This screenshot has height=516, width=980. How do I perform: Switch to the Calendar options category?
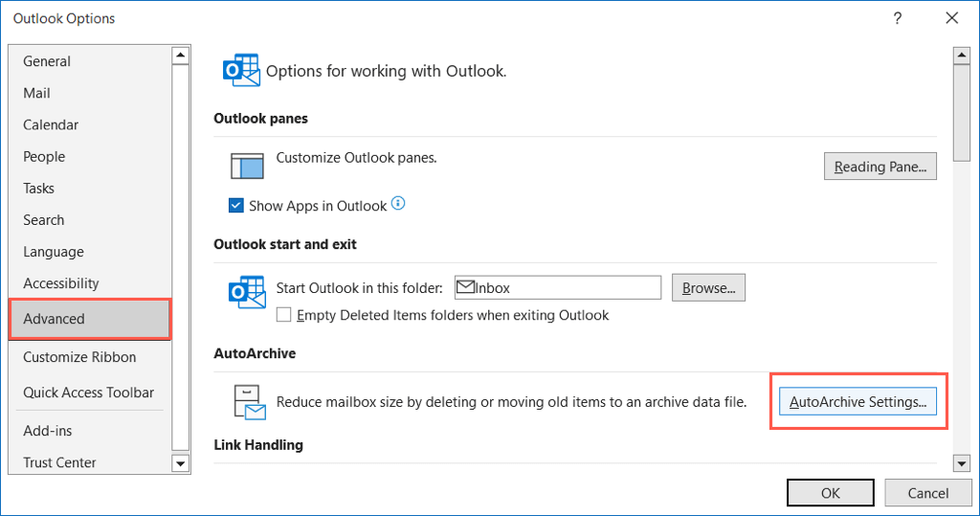[x=51, y=124]
